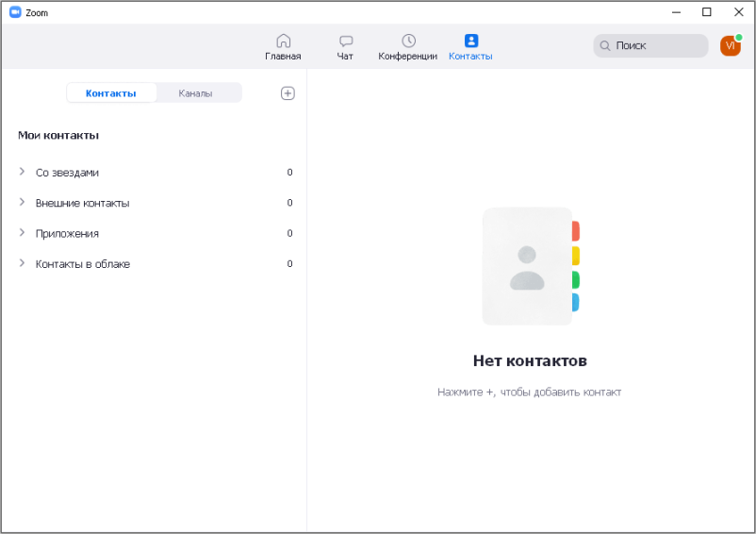Open Конференции clock icon

408,42
